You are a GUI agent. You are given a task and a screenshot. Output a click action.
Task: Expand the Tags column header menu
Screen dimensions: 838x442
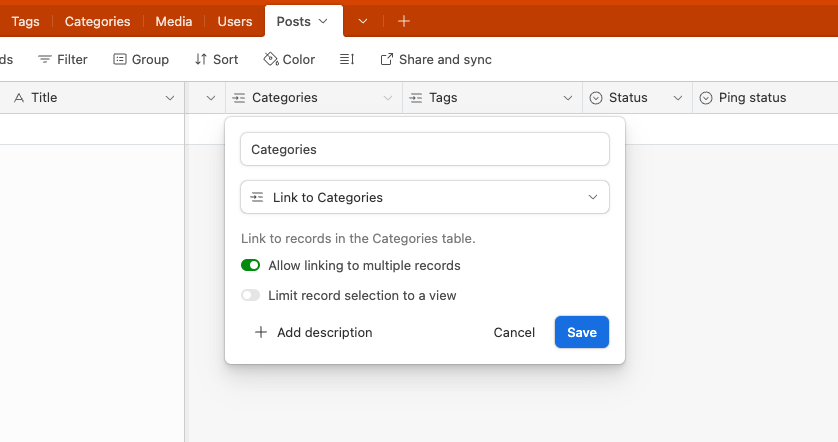565,98
